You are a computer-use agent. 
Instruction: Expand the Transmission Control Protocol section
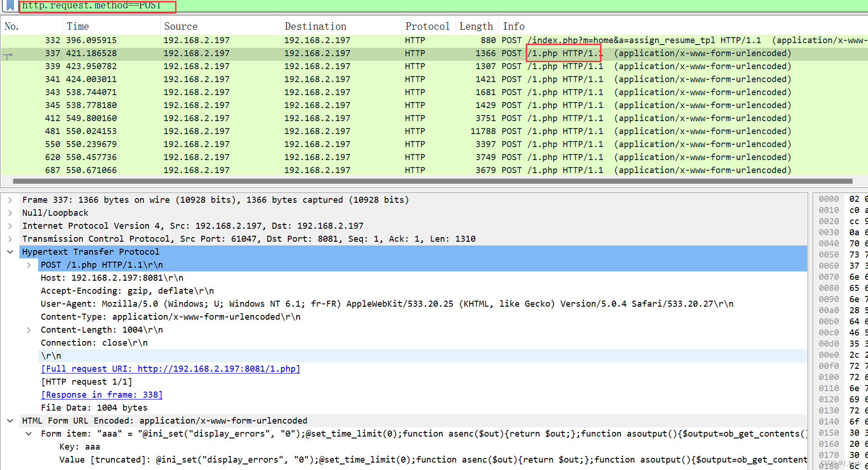tap(10, 238)
